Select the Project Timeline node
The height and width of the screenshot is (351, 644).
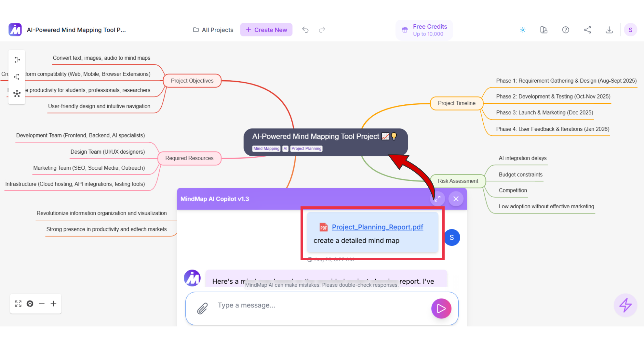pos(457,103)
